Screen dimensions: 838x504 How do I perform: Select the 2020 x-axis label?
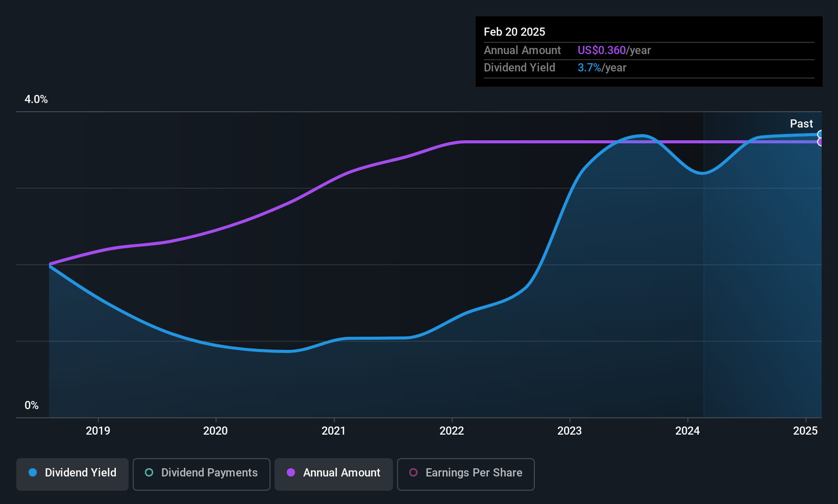215,431
